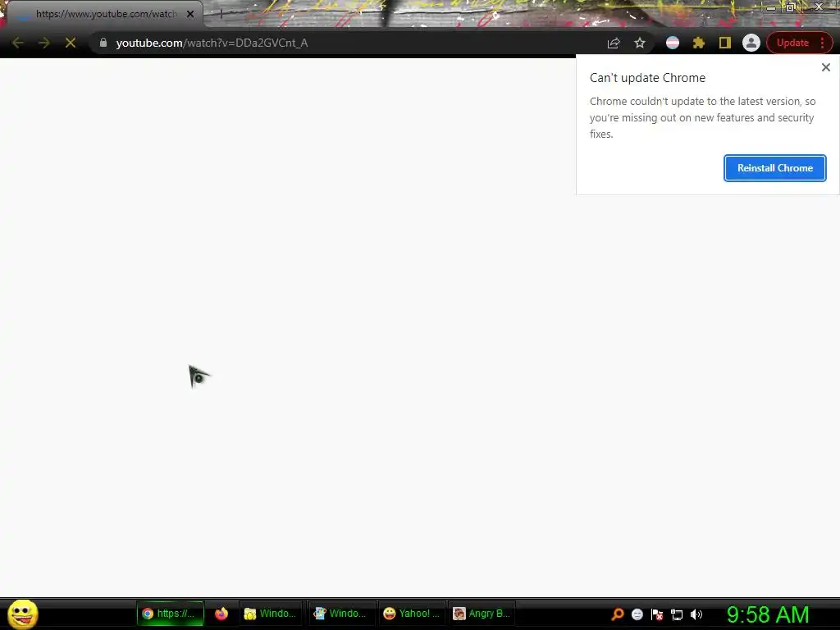Open the three-dot Chrome menu

(x=822, y=43)
